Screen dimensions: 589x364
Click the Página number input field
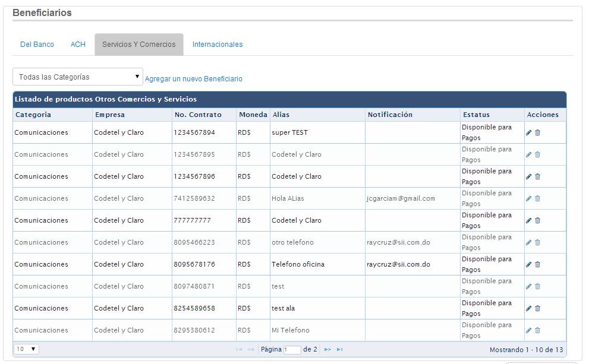coord(292,350)
